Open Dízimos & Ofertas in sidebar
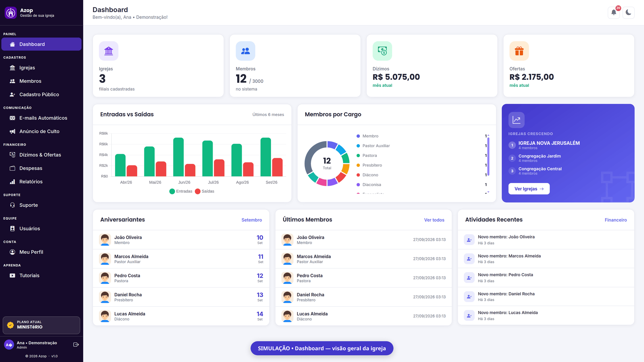 [42, 155]
